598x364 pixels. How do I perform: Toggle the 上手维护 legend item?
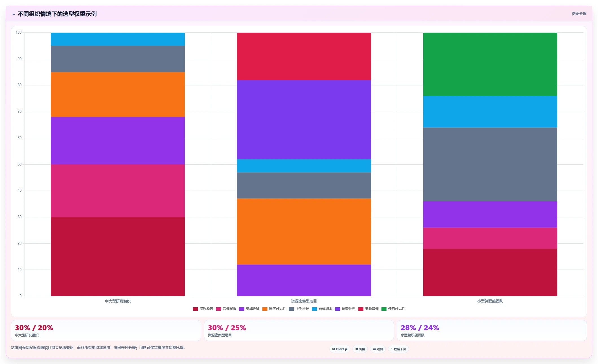click(299, 309)
